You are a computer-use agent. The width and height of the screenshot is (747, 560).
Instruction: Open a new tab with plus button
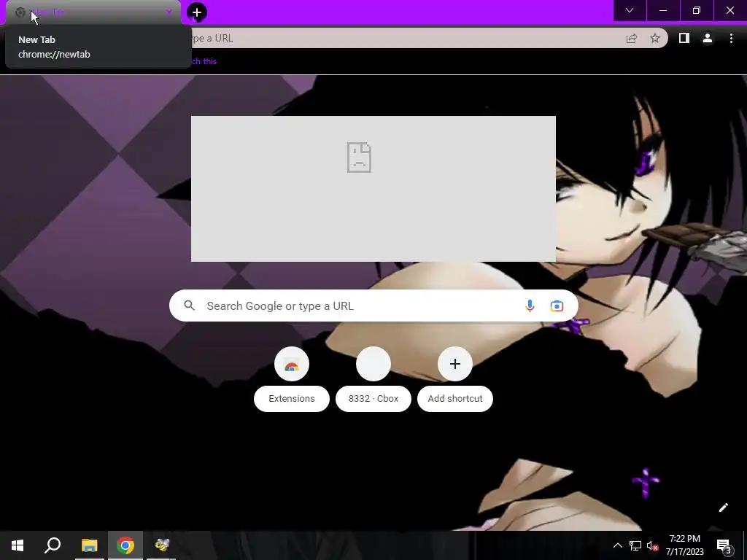pyautogui.click(x=197, y=12)
